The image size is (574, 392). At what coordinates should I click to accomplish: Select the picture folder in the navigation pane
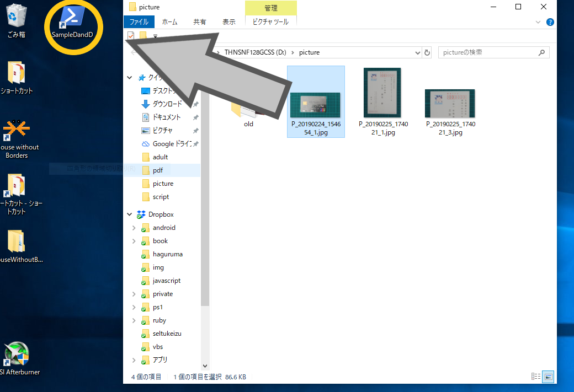[x=163, y=184]
